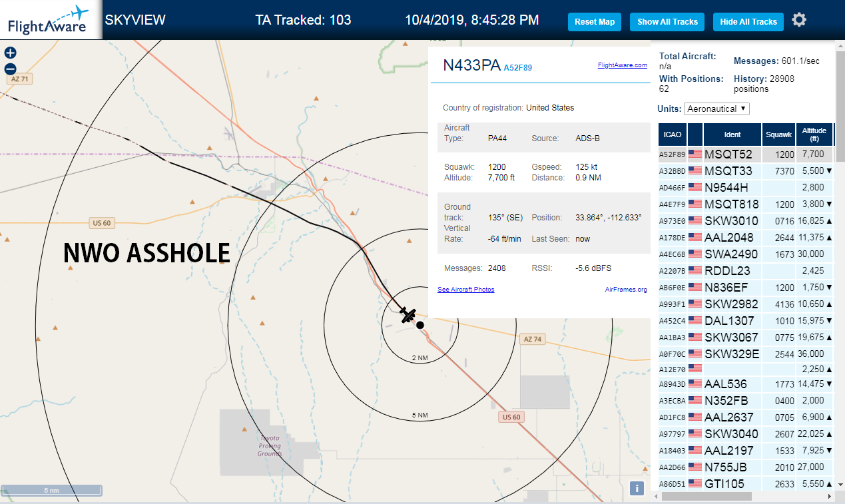Click the flag icon in SKW3010 row
Screen dimensions: 845x504
click(695, 221)
